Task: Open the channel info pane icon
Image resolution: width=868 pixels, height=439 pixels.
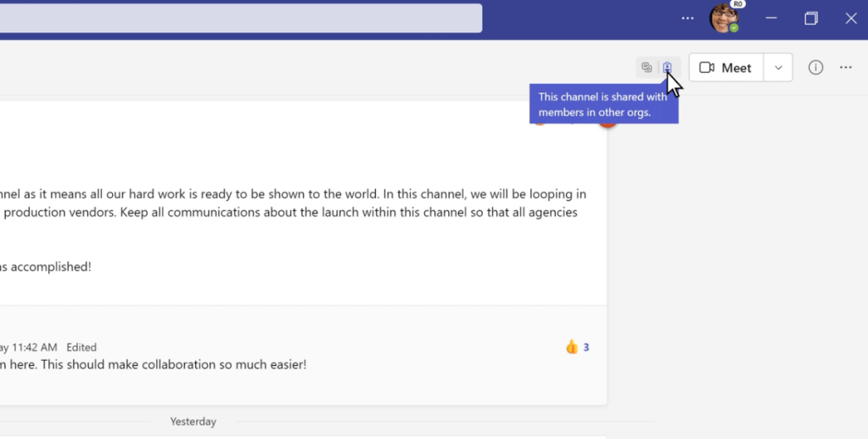Action: pyautogui.click(x=815, y=68)
